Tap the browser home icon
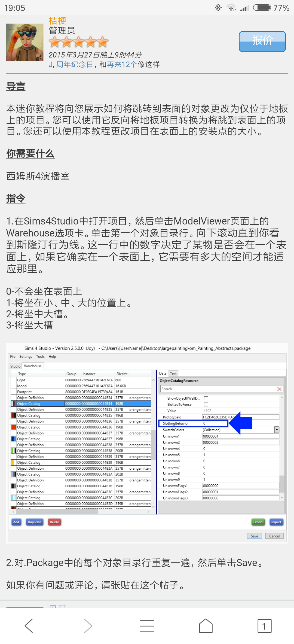 206,625
